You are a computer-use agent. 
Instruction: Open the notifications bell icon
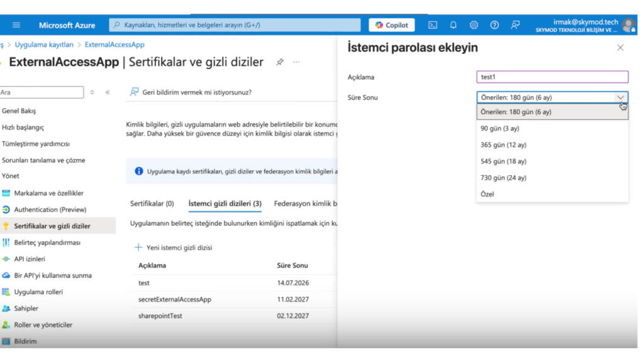[453, 25]
